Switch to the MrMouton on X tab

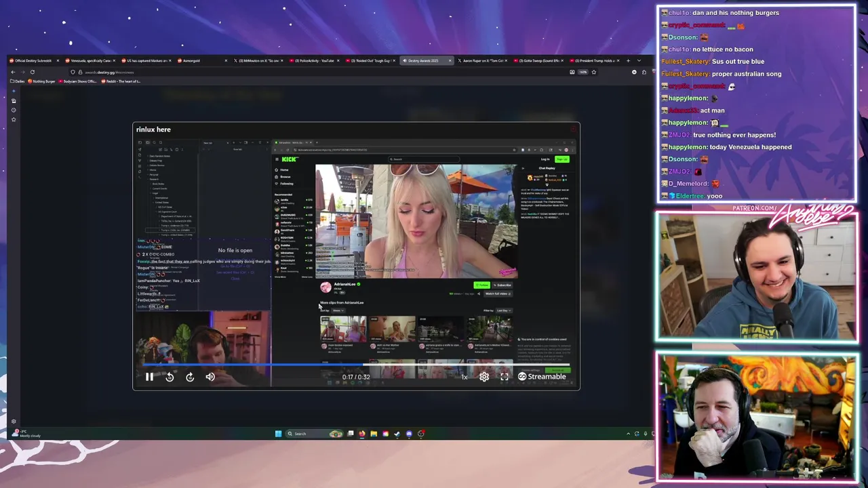pyautogui.click(x=259, y=60)
